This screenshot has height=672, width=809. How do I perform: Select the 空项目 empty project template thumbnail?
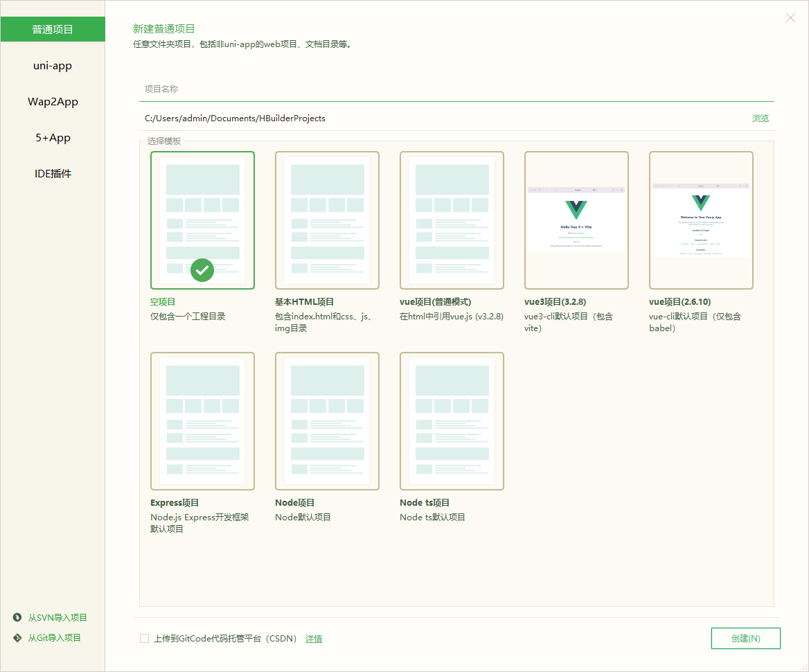point(202,220)
